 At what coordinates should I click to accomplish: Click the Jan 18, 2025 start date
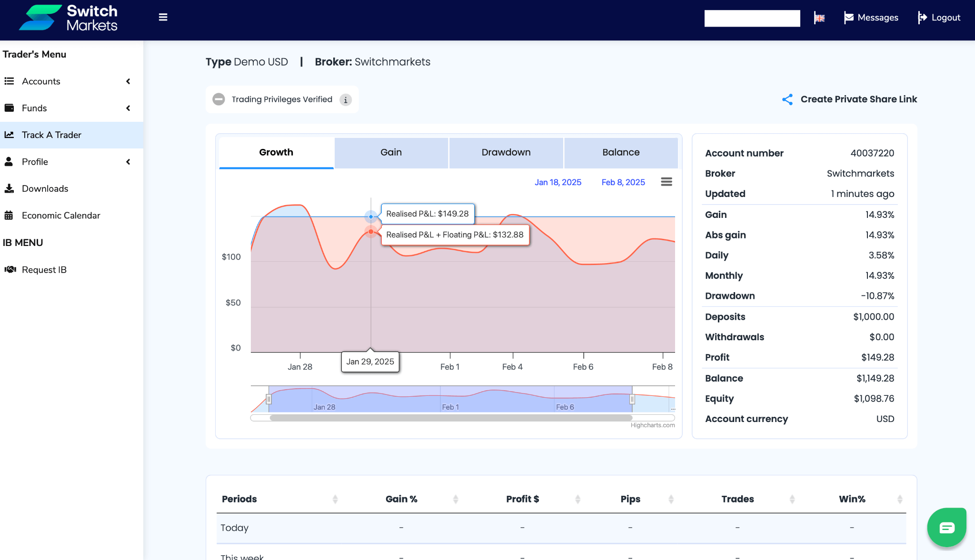click(x=558, y=182)
